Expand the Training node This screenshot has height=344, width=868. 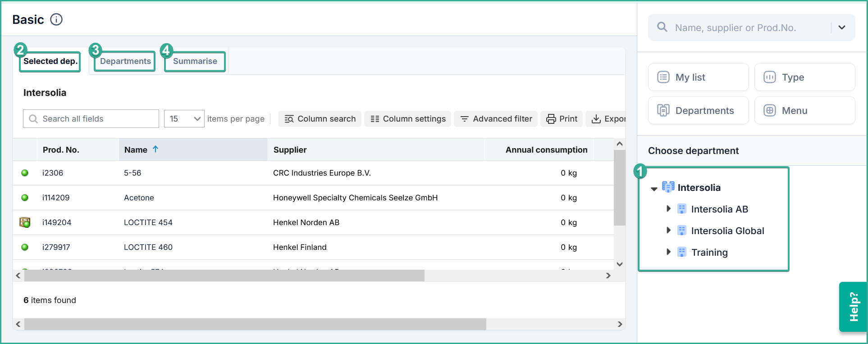tap(668, 252)
